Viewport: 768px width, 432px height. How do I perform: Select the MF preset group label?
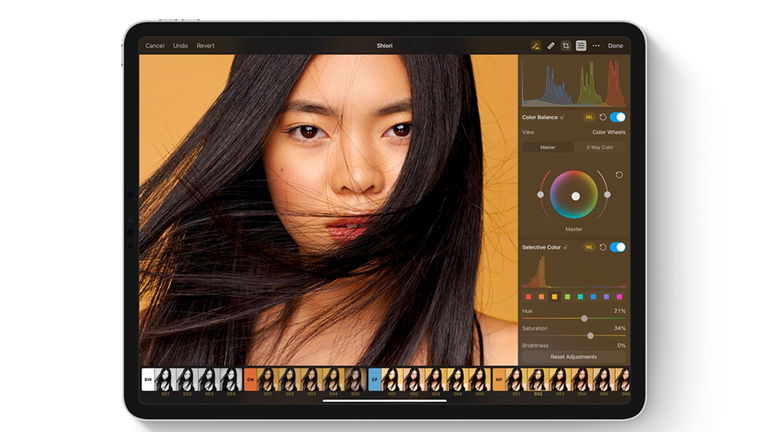click(x=499, y=380)
